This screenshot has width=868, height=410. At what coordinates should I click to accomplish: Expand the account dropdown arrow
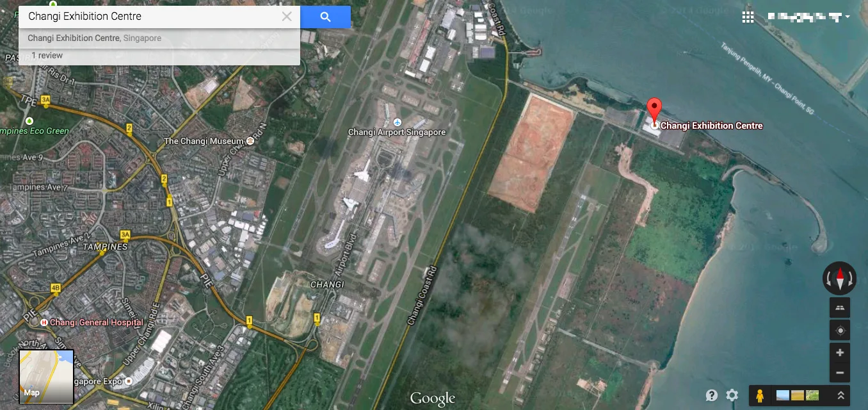click(x=848, y=17)
